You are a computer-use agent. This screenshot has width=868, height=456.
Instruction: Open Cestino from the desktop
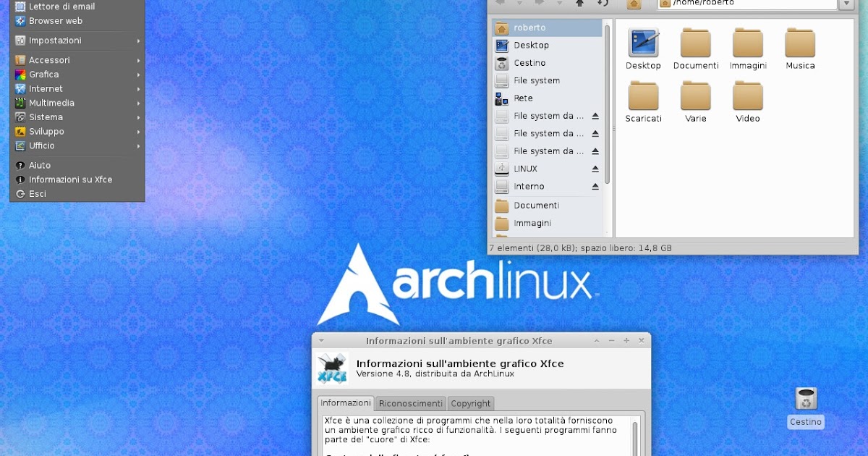click(805, 398)
